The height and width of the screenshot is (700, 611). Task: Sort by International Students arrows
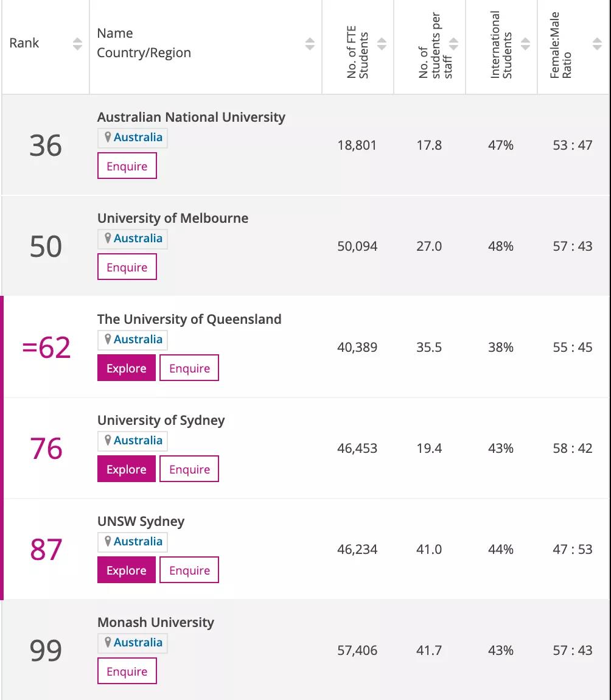pos(525,44)
